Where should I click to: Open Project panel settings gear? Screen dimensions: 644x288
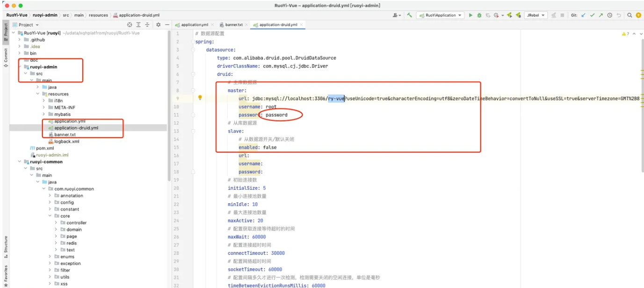(x=158, y=25)
